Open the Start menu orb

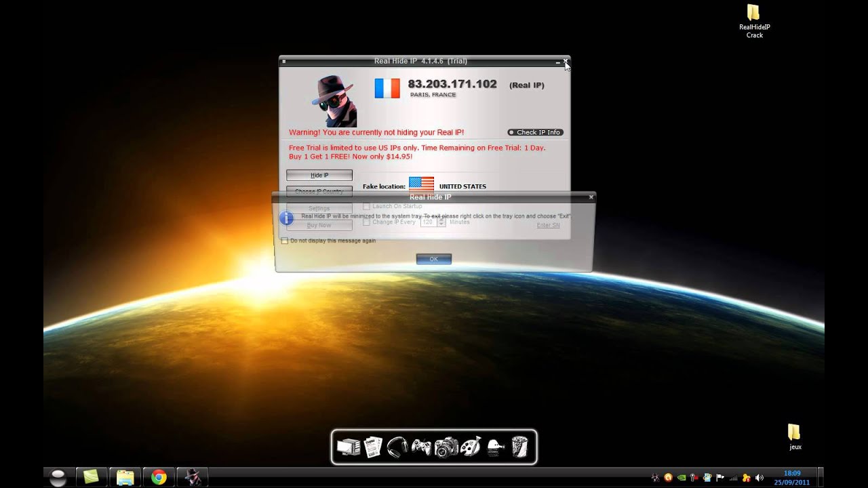click(58, 477)
